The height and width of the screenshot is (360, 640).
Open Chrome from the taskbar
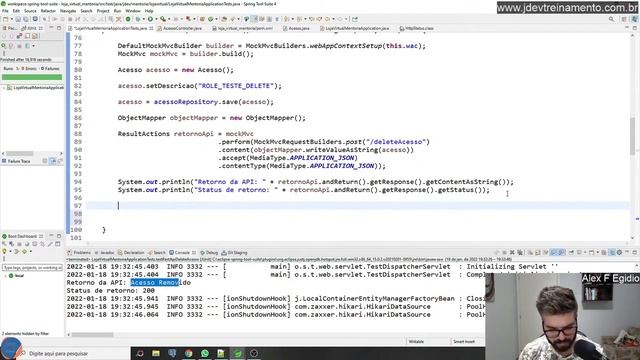(188, 353)
